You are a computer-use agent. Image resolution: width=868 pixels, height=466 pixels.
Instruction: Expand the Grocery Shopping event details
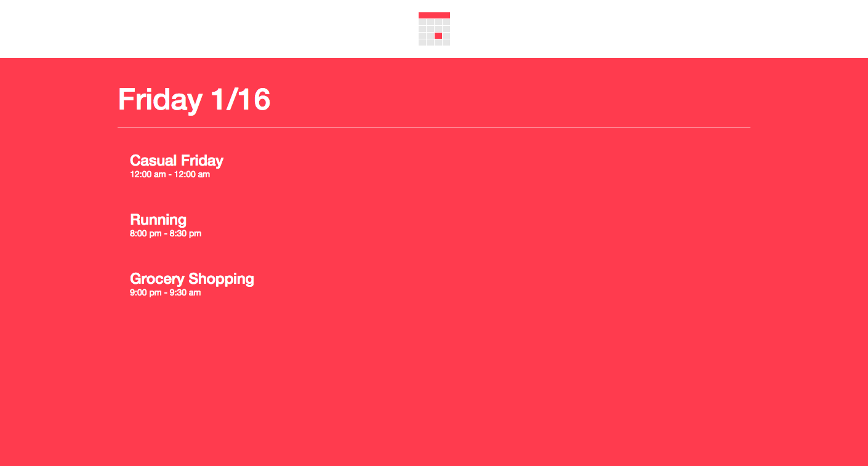pos(191,279)
